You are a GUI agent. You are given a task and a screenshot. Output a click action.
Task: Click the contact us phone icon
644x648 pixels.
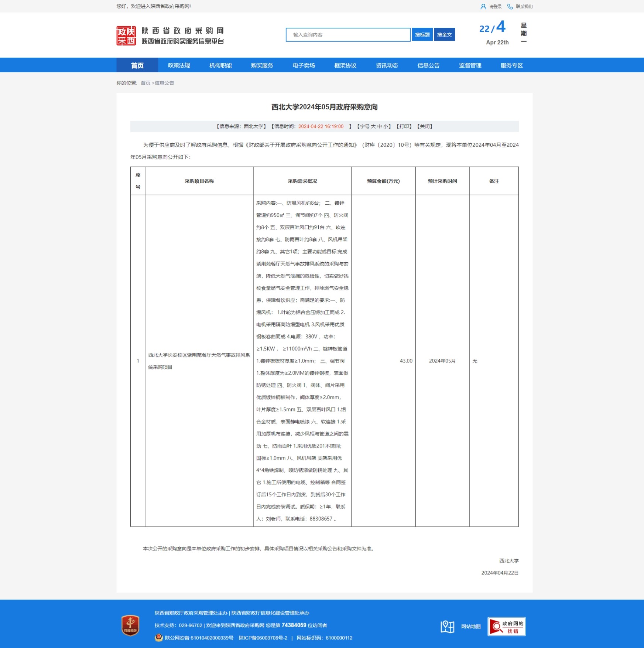[510, 7]
